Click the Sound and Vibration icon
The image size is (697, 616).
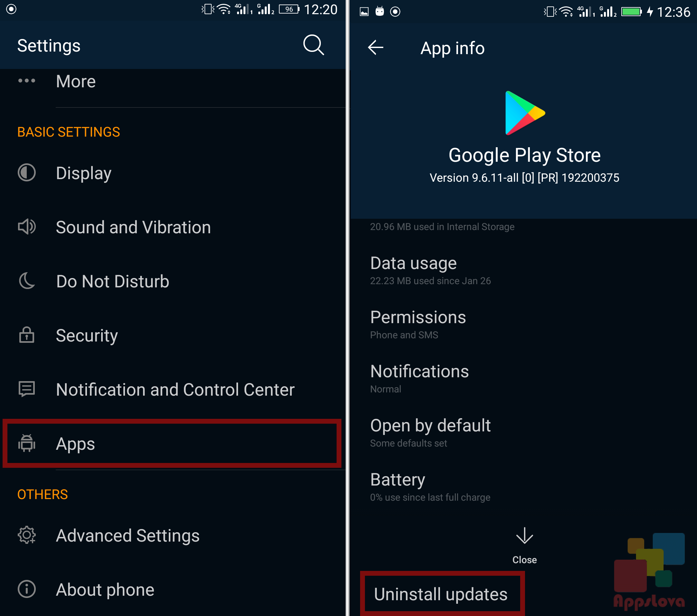point(26,226)
